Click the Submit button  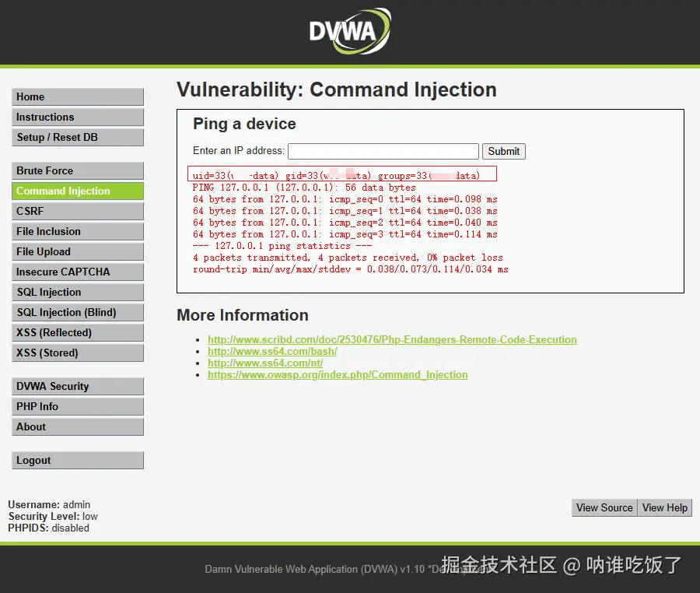(503, 151)
